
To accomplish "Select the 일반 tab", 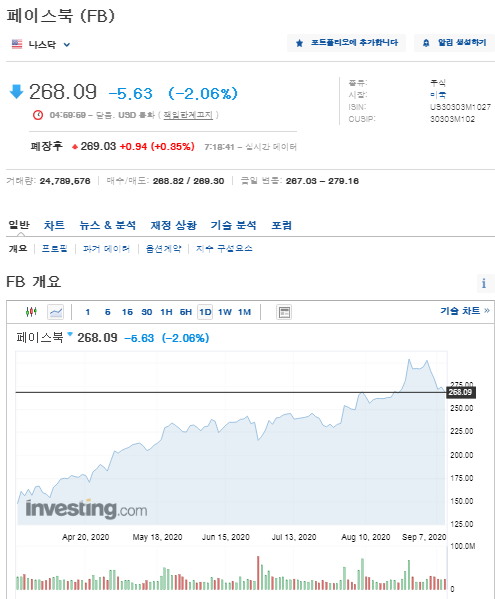I will coord(19,225).
